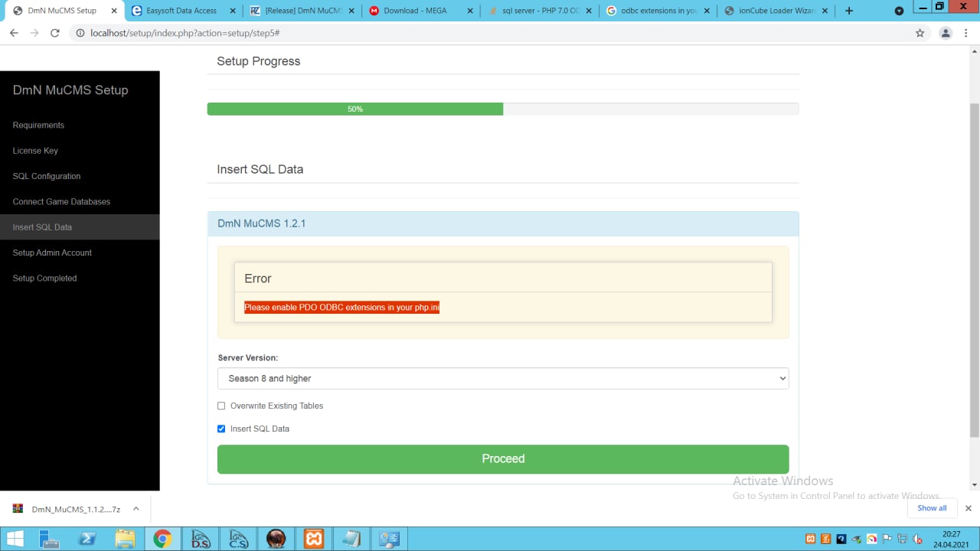Open the tab search dropdown circle

click(x=900, y=11)
